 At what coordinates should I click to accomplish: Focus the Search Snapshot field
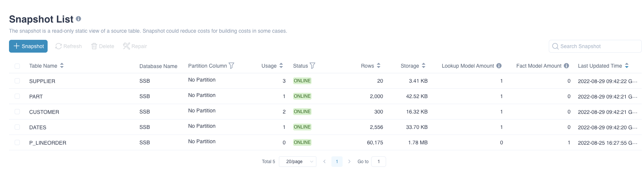tap(599, 46)
